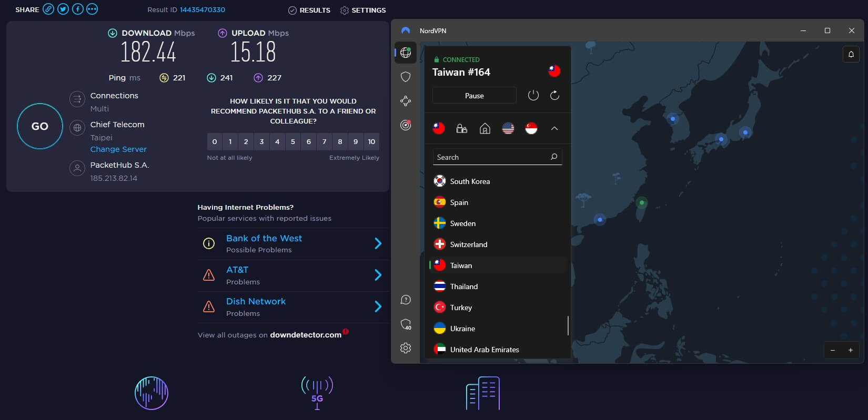Select the Taiwan recent connection flag
The height and width of the screenshot is (420, 868).
click(439, 128)
